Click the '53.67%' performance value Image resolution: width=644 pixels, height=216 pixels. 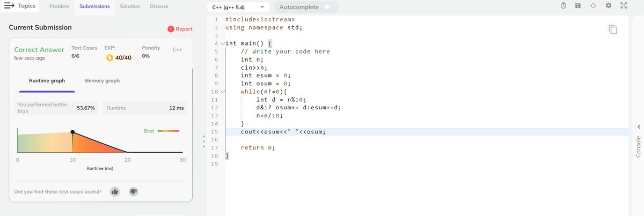tap(86, 108)
